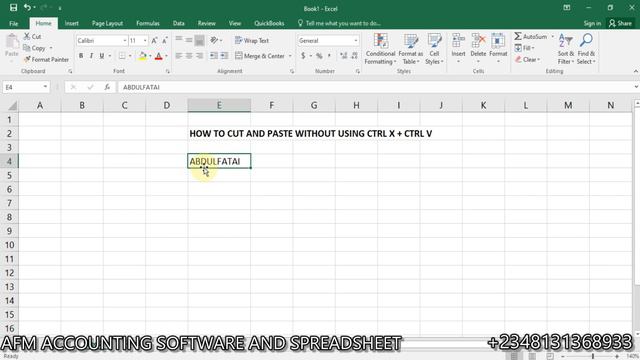Click the Fill button
The height and width of the screenshot is (360, 640).
(524, 48)
